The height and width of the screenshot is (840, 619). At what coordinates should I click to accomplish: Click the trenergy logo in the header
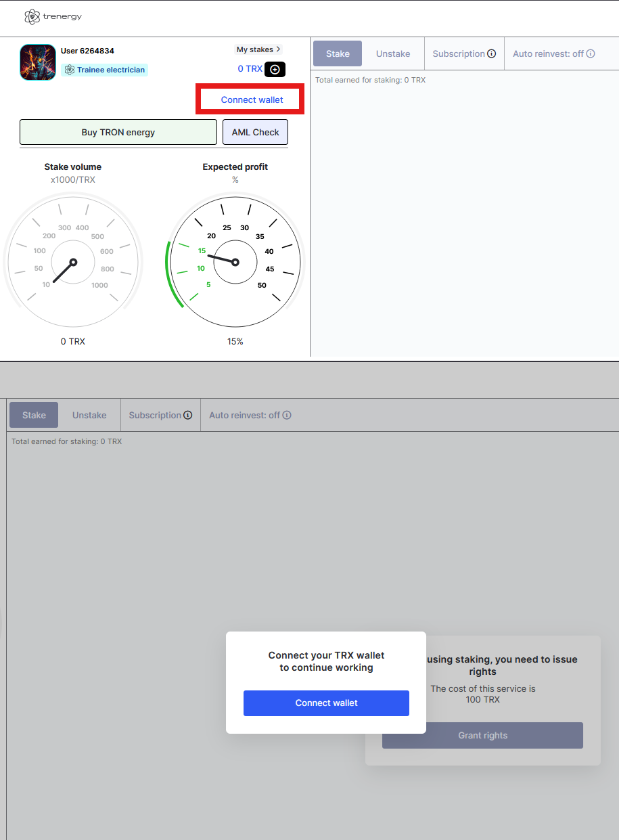[x=53, y=17]
